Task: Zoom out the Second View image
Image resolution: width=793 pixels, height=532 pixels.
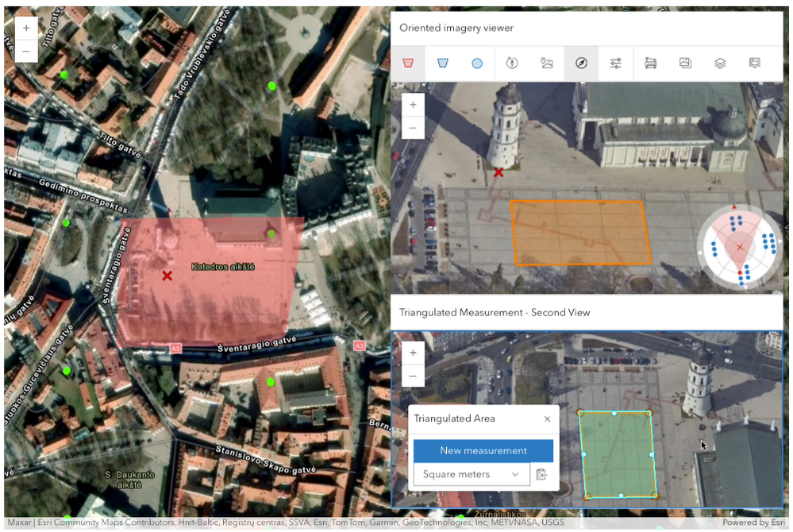Action: [413, 376]
